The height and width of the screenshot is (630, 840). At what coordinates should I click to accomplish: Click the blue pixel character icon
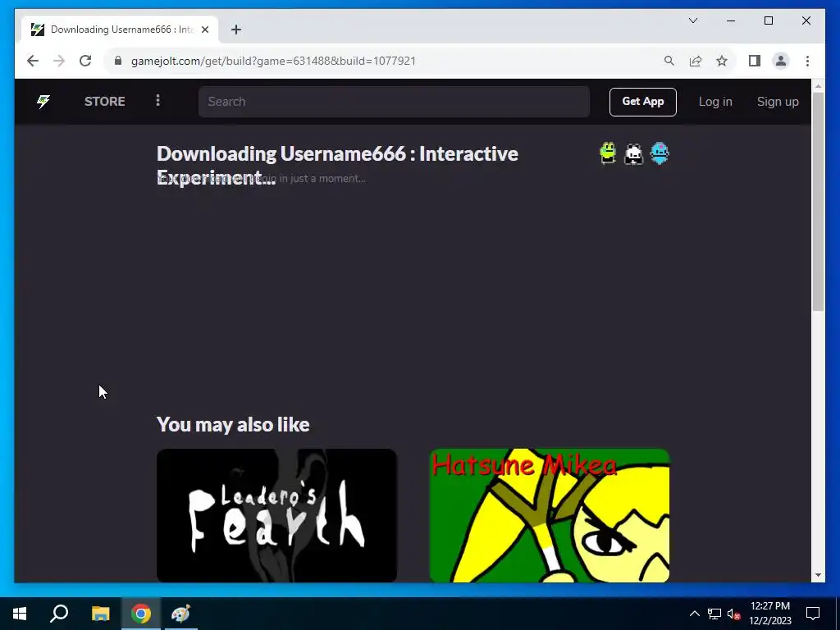660,153
